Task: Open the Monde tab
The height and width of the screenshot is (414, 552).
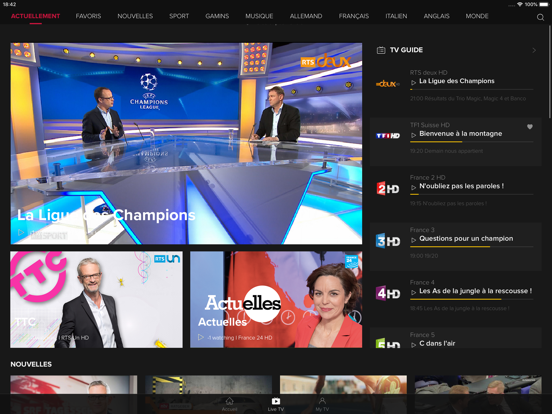Action: click(477, 16)
